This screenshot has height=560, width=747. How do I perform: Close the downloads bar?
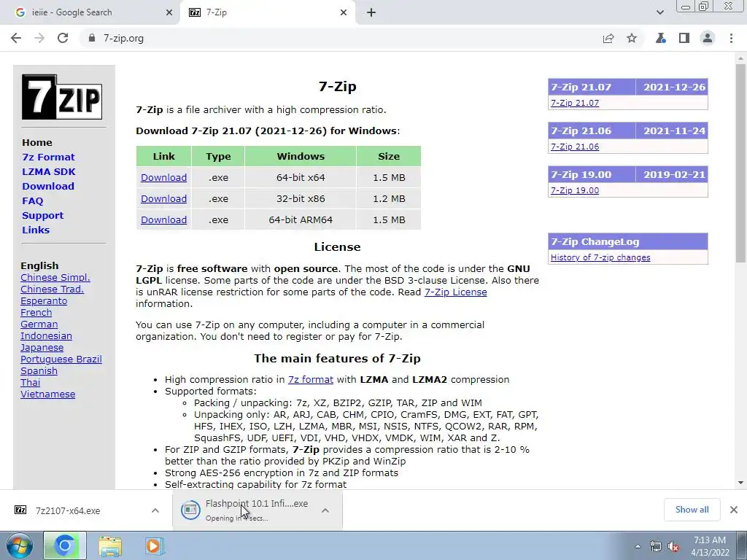click(x=734, y=510)
